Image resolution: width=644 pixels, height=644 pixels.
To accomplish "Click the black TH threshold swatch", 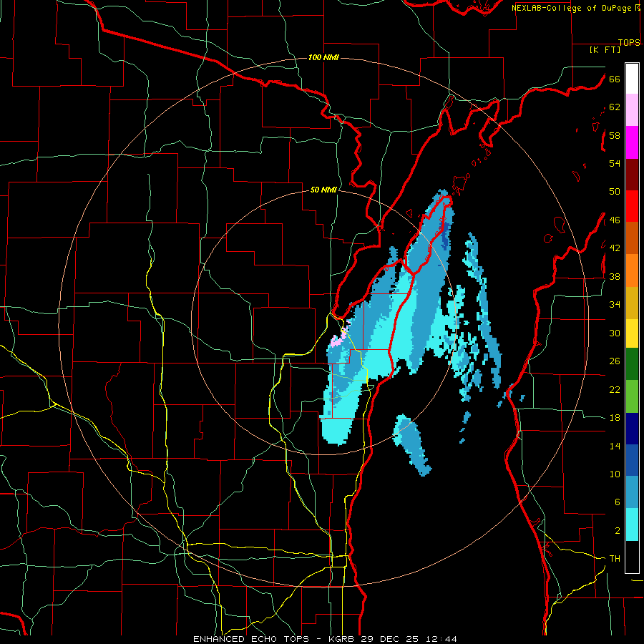I will coord(632,557).
